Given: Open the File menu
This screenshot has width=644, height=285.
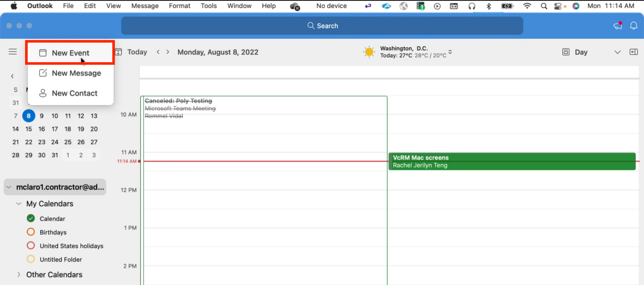Looking at the screenshot, I should (68, 6).
